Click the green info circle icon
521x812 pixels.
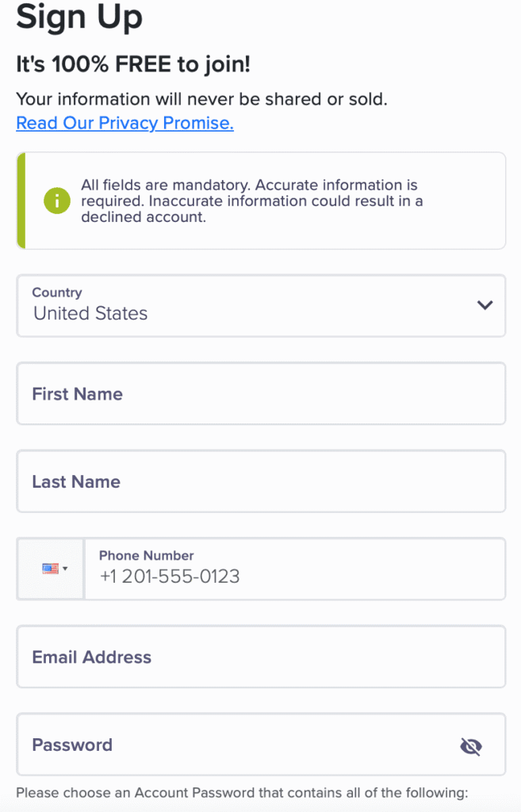57,201
